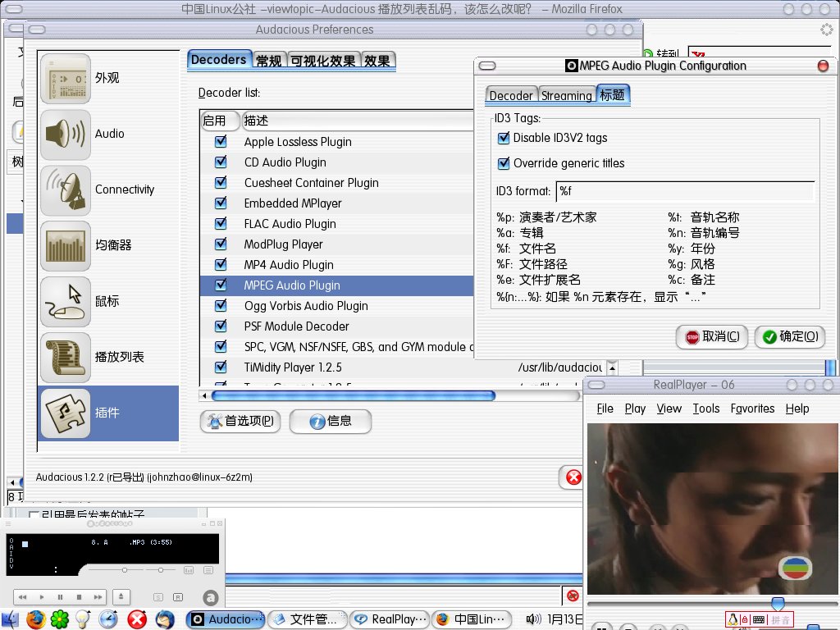Open the RealPlayer File menu
Screen dimensions: 840x630
(x=605, y=409)
